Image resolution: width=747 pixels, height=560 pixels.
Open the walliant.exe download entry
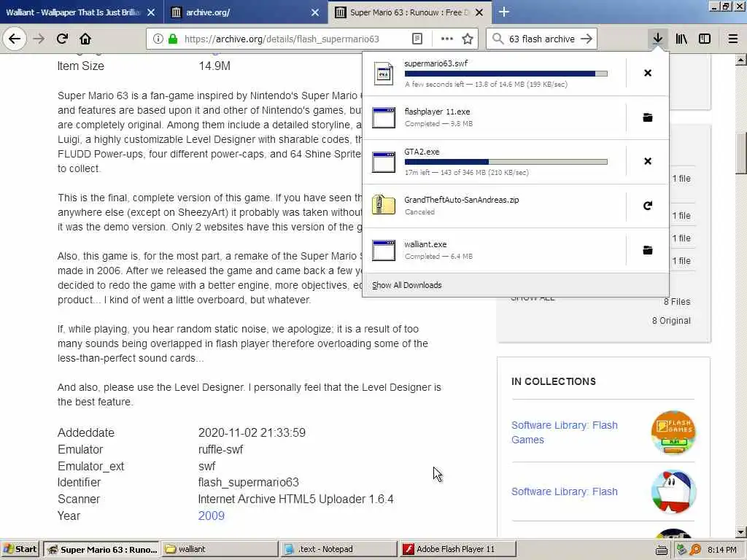point(494,251)
